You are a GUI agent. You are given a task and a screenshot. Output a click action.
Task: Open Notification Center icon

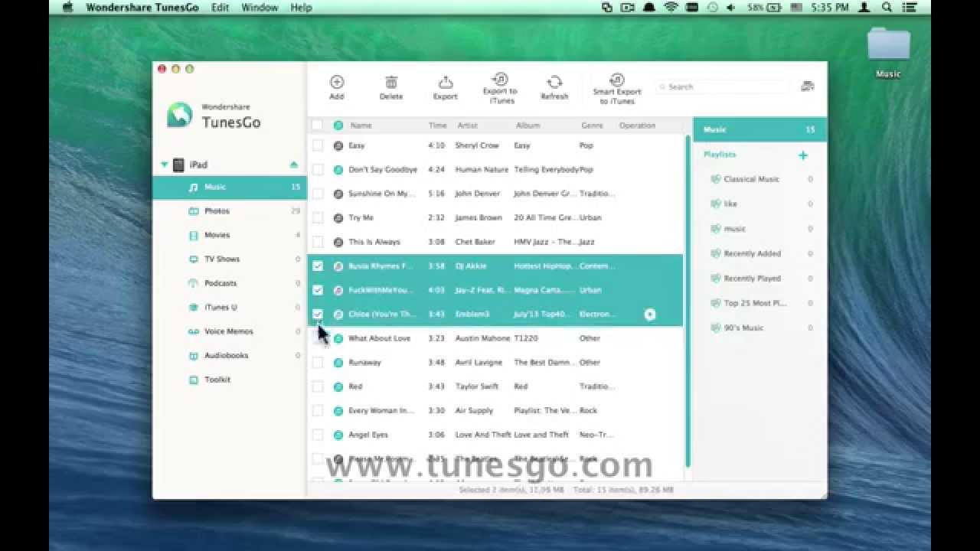pyautogui.click(x=909, y=8)
